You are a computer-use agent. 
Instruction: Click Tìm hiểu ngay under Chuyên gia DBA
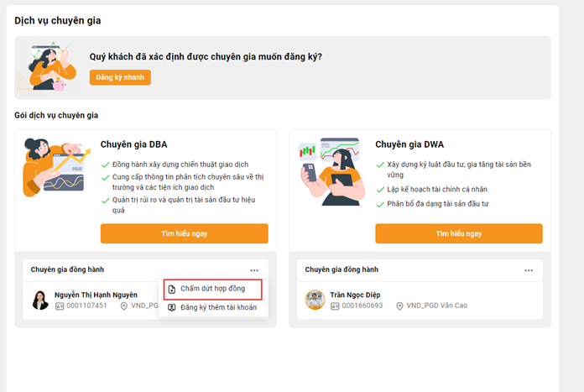pyautogui.click(x=185, y=233)
